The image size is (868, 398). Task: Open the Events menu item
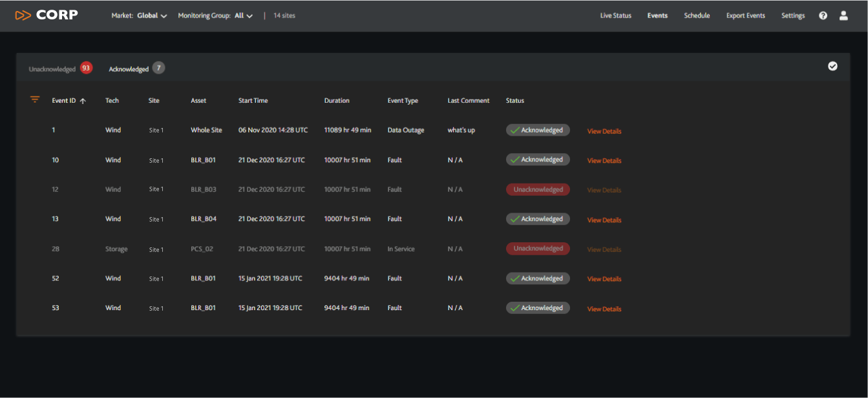[657, 16]
